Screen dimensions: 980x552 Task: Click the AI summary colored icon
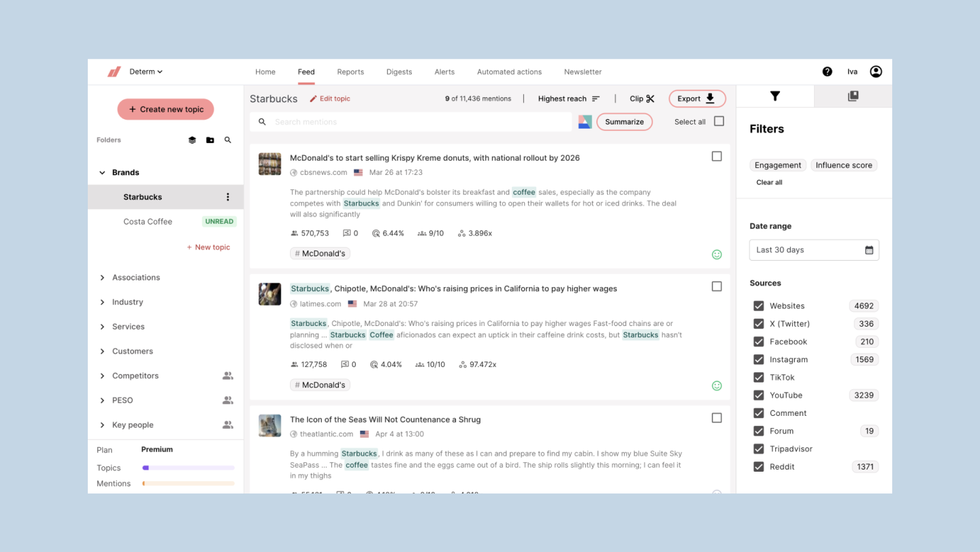[x=585, y=122]
